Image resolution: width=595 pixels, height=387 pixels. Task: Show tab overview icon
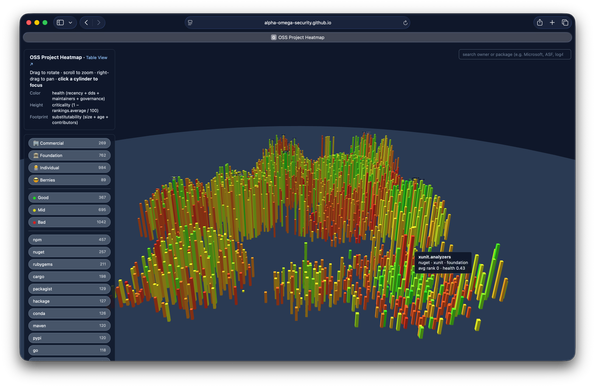(565, 23)
